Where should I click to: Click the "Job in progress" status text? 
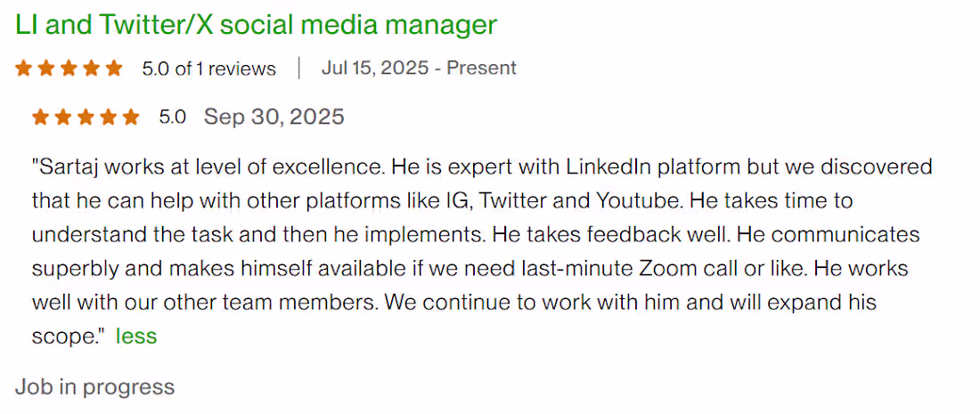coord(94,386)
